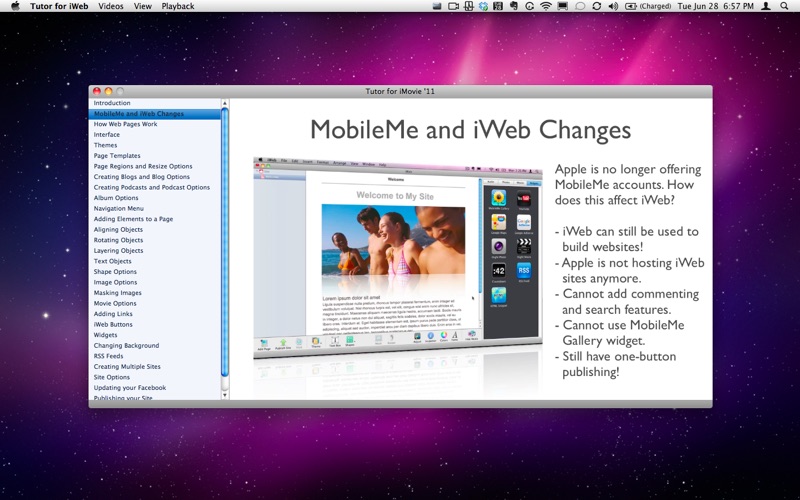Open the user account menu bar icon

766,6
